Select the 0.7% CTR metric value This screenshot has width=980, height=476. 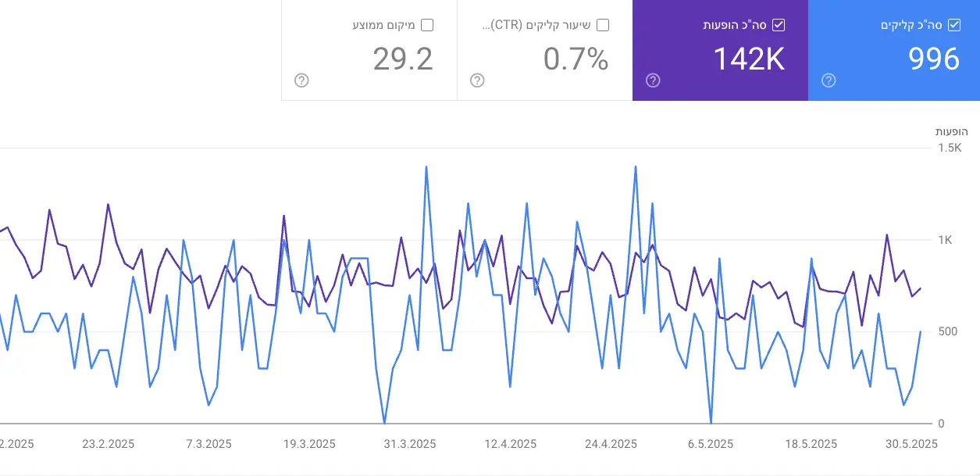(x=576, y=59)
